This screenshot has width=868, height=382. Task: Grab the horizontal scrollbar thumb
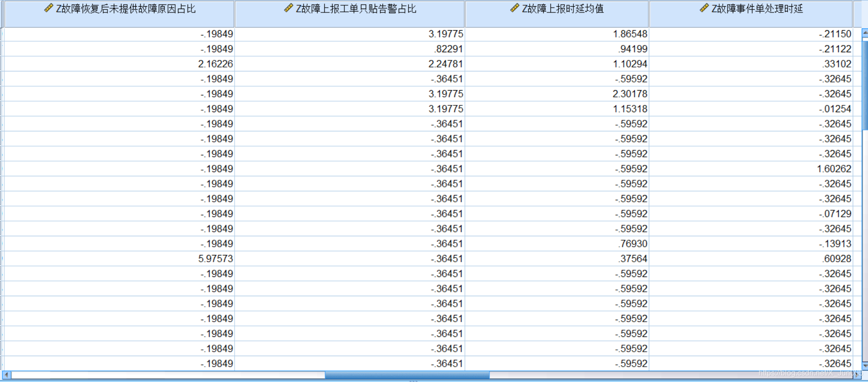tap(407, 375)
